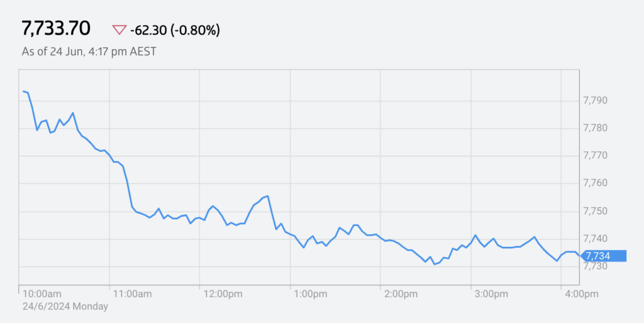Click the 24/6/2024 Monday date label

click(x=65, y=306)
